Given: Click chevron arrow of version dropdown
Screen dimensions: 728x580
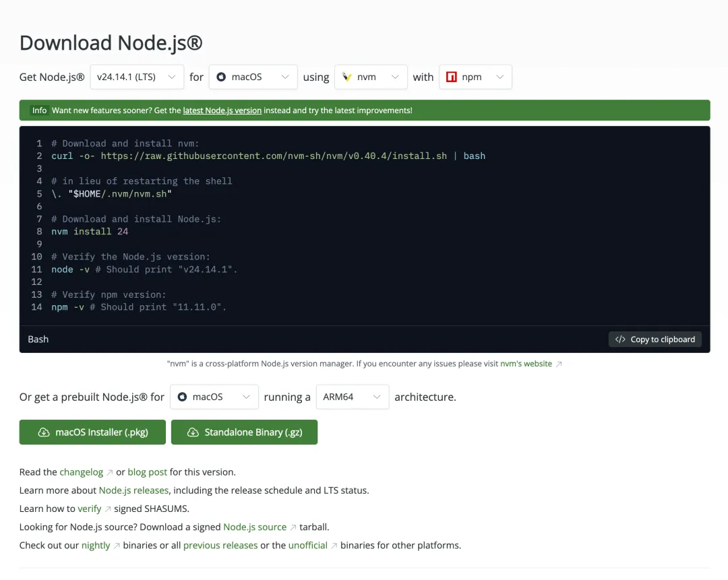Looking at the screenshot, I should (x=172, y=77).
